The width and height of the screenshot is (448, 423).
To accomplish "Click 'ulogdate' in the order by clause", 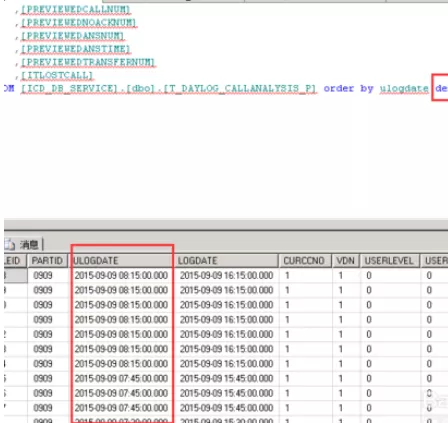I will 404,89.
